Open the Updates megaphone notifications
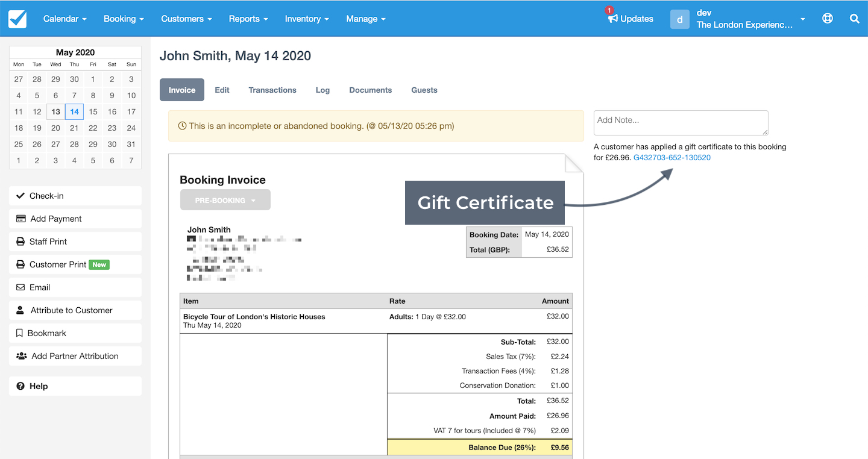The height and width of the screenshot is (459, 868). pos(631,19)
